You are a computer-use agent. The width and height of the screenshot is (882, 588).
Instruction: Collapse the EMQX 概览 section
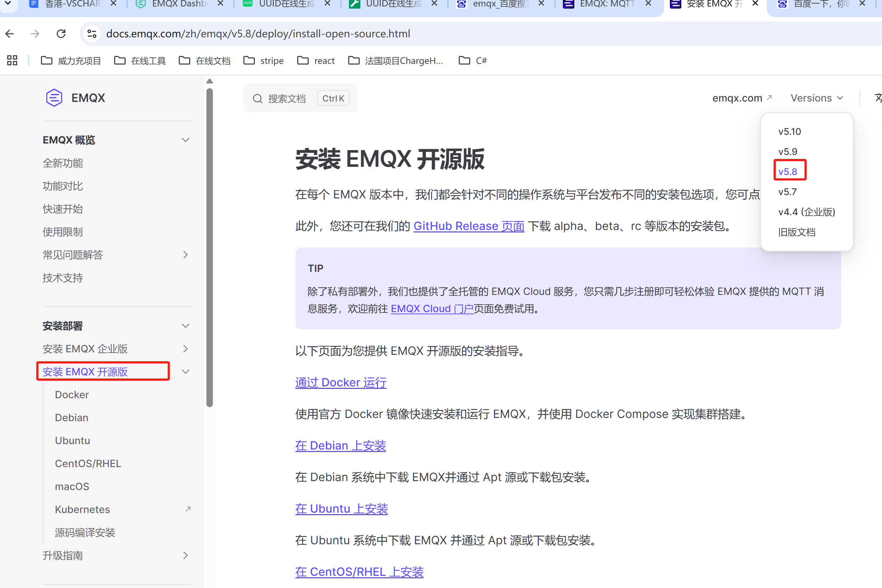pos(185,140)
